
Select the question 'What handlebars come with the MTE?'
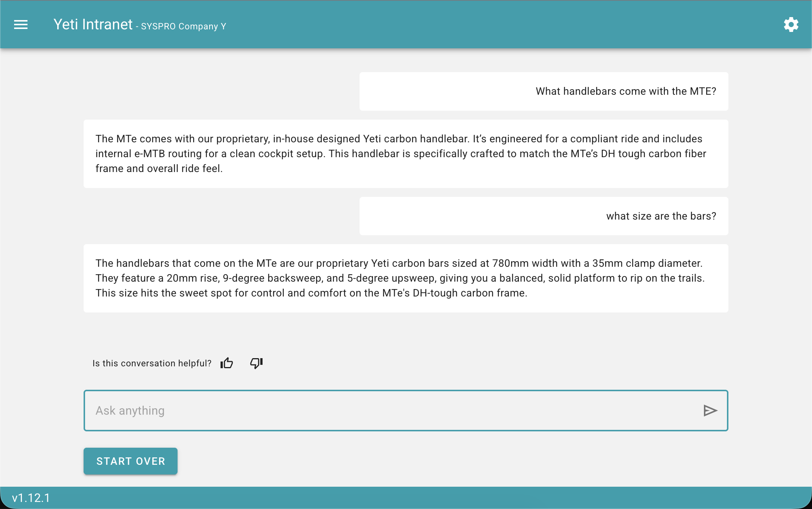pyautogui.click(x=626, y=91)
